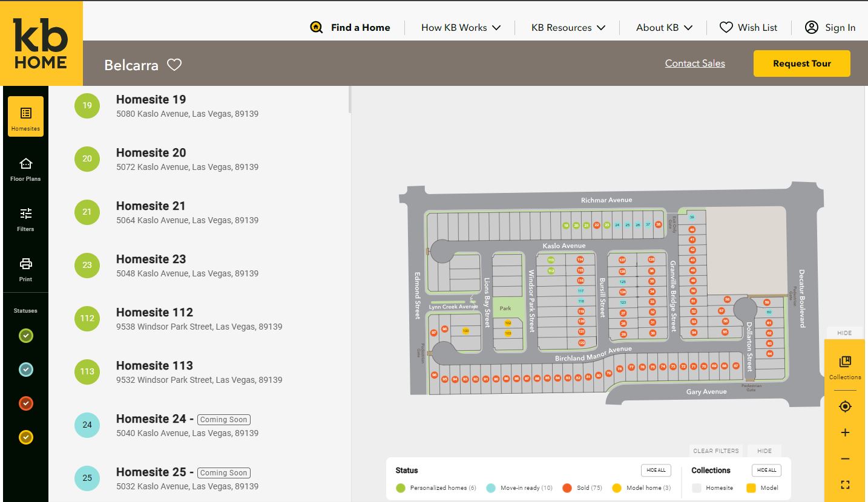
Task: Zoom in on the site map
Action: pyautogui.click(x=845, y=432)
